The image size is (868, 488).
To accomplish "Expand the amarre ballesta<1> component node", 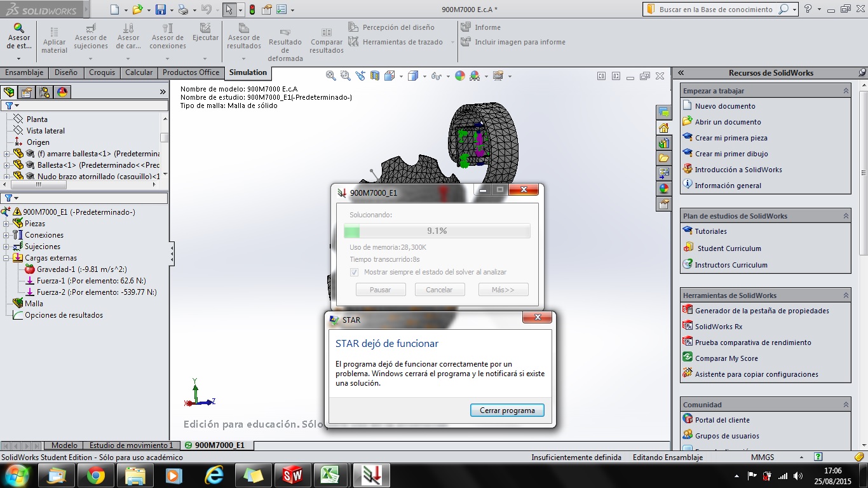I will pyautogui.click(x=6, y=154).
